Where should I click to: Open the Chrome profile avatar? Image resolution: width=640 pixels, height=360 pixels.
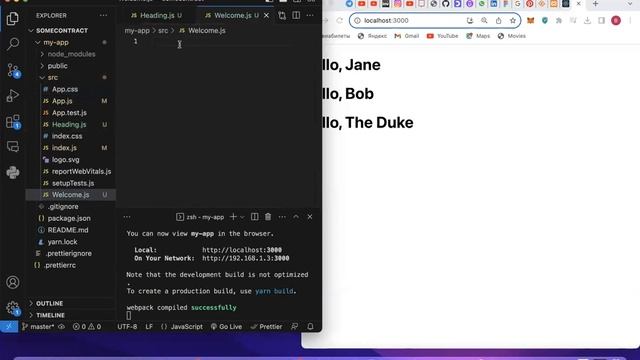(x=616, y=20)
